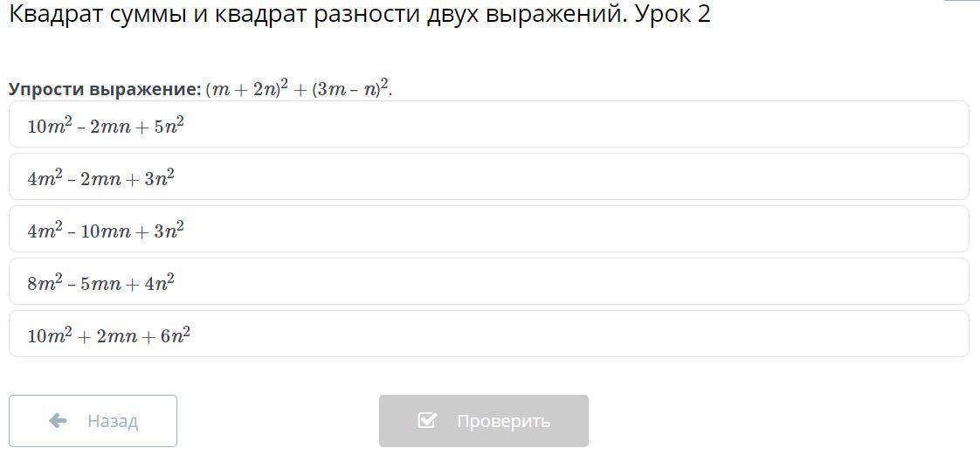Image resolution: width=980 pixels, height=469 pixels.
Task: Click the 5n² term in the first answer
Action: (x=169, y=126)
